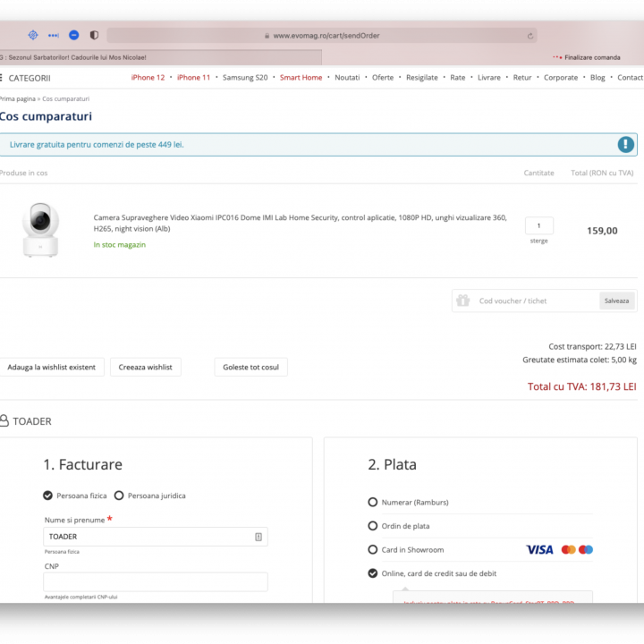Click the autofill icon in name field
Viewport: 644px width, 644px height.
pos(258,537)
